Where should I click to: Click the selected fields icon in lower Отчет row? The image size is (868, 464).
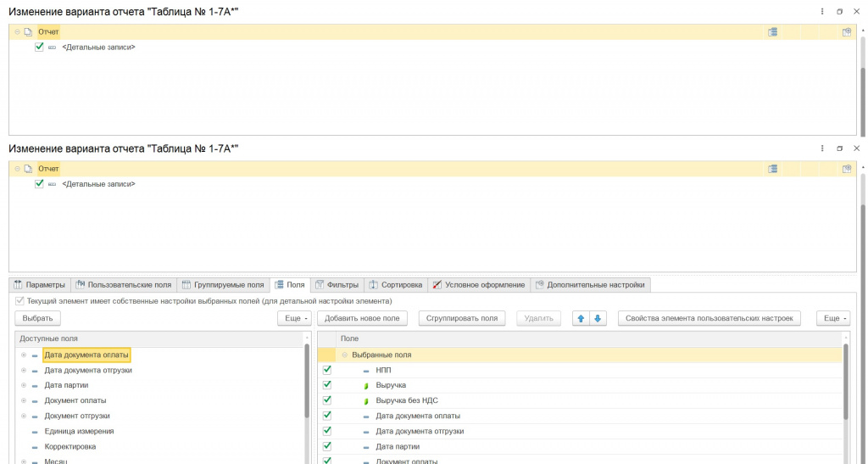(x=772, y=169)
